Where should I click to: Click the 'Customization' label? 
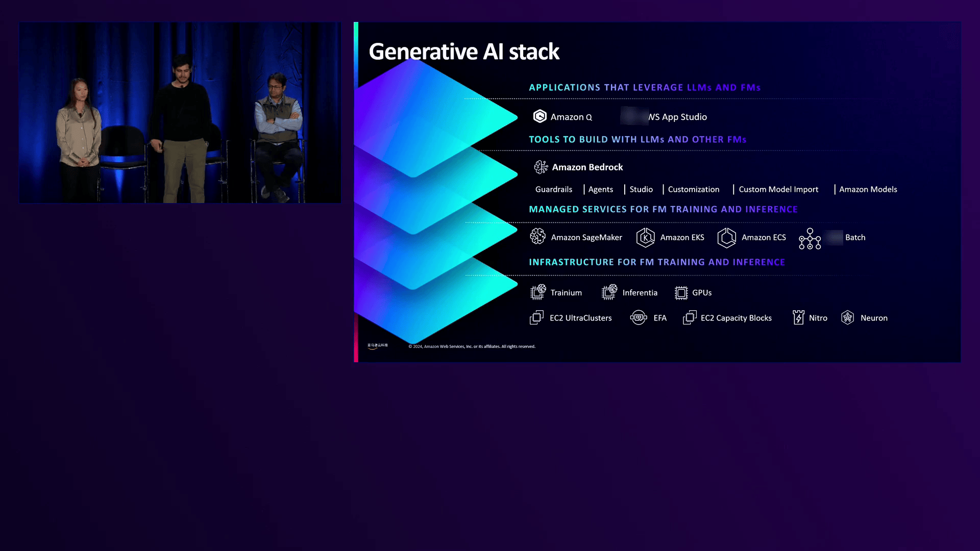[694, 189]
